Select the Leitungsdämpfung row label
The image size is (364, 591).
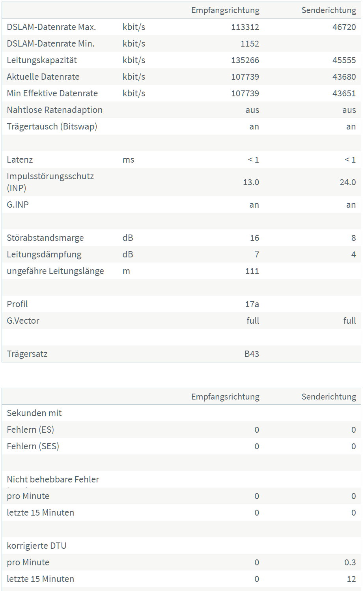point(44,255)
